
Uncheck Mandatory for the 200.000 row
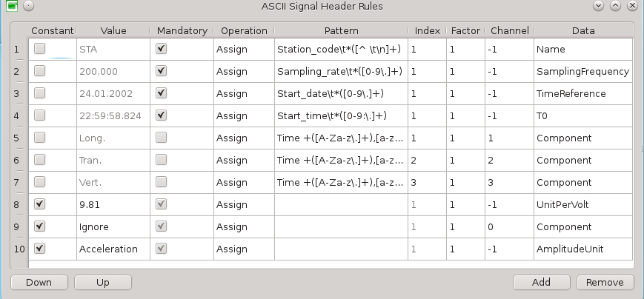(162, 71)
